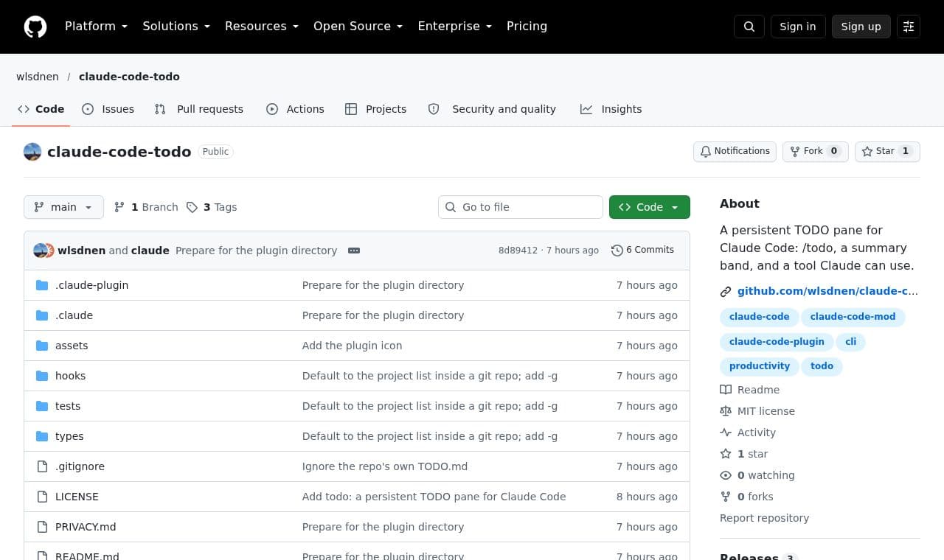Switch to the Actions tab
Viewport: 944px width, 560px height.
[x=295, y=109]
